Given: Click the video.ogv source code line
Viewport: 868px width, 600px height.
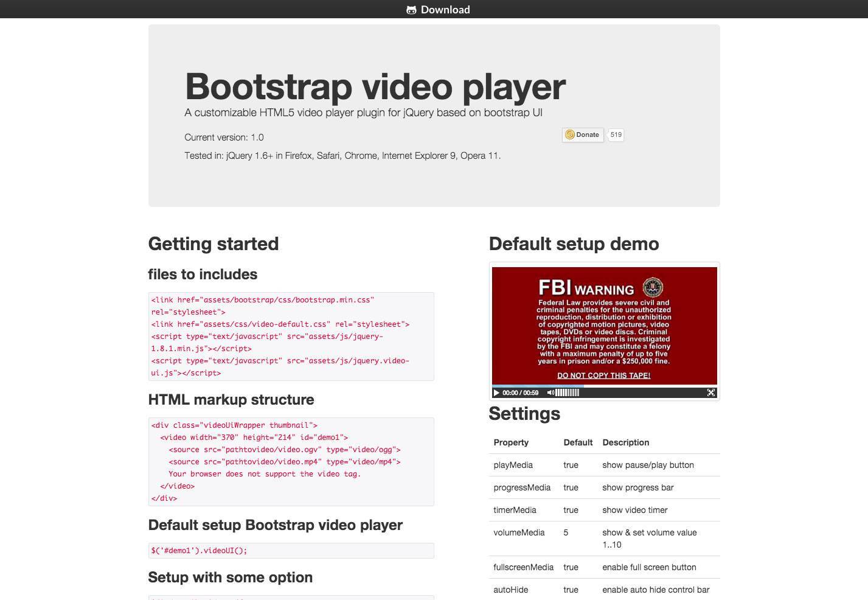Looking at the screenshot, I should [x=285, y=450].
